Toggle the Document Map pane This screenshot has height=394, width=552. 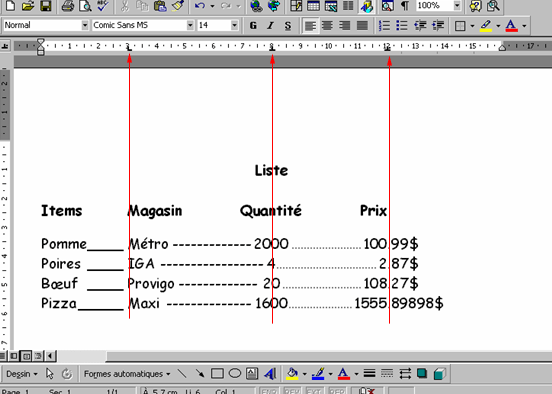387,5
